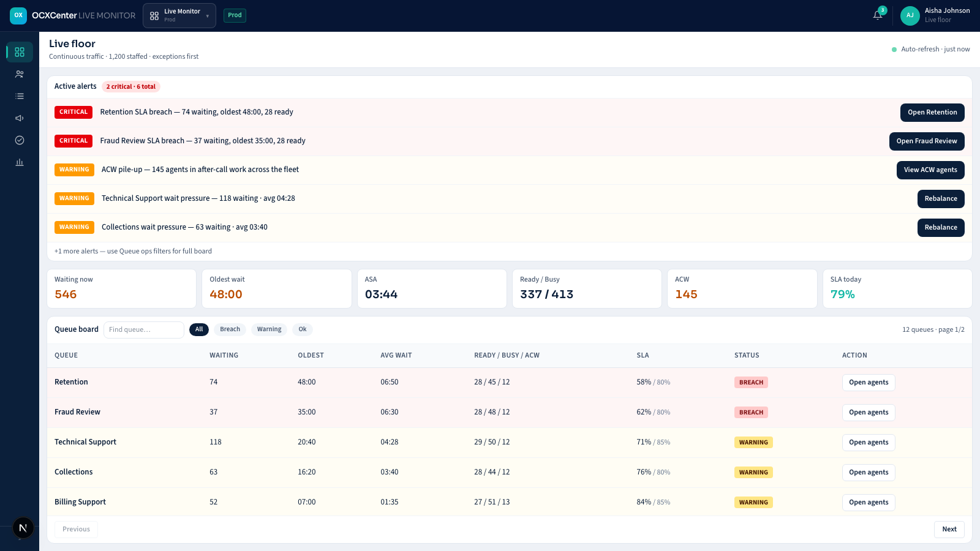Click the Retention SLA breach alert text
Image resolution: width=980 pixels, height=551 pixels.
(197, 112)
